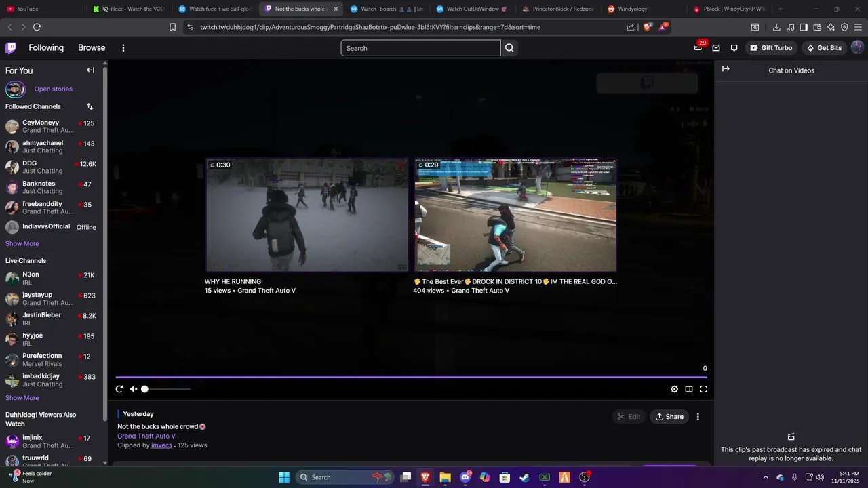This screenshot has width=868, height=488.
Task: Open File Explorer from taskbar
Action: 445,477
